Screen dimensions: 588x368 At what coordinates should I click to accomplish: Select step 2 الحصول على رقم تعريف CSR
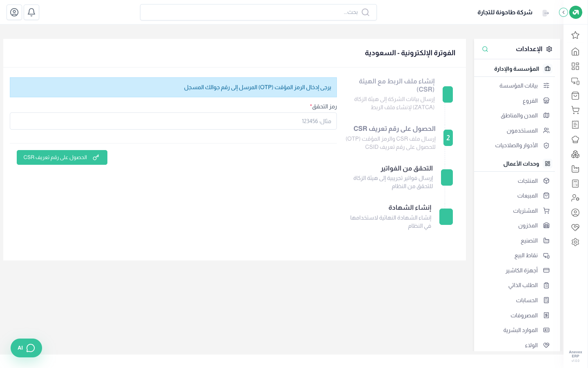click(399, 138)
